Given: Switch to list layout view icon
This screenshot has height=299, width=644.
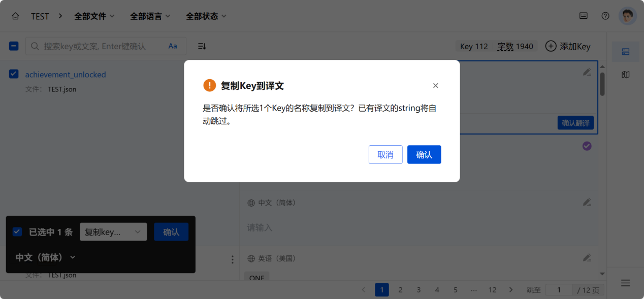Looking at the screenshot, I should pyautogui.click(x=626, y=52).
